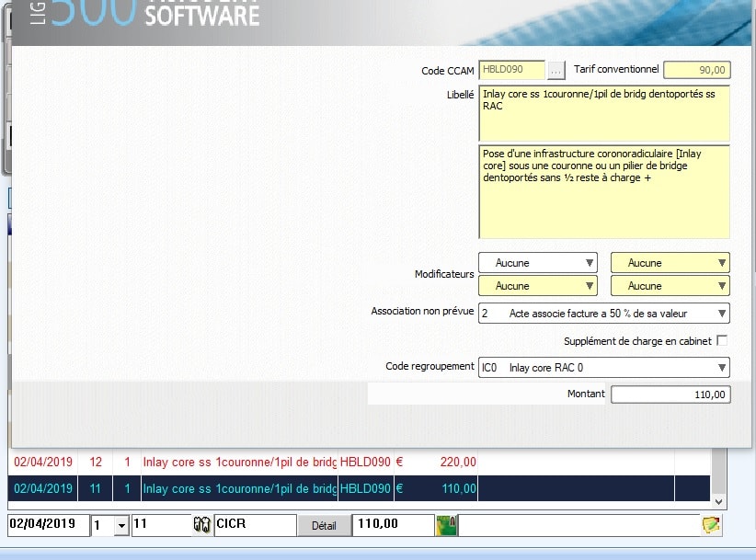The image size is (756, 560).
Task: Open the first Modificateurs dropdown, top left
Action: pos(537,263)
